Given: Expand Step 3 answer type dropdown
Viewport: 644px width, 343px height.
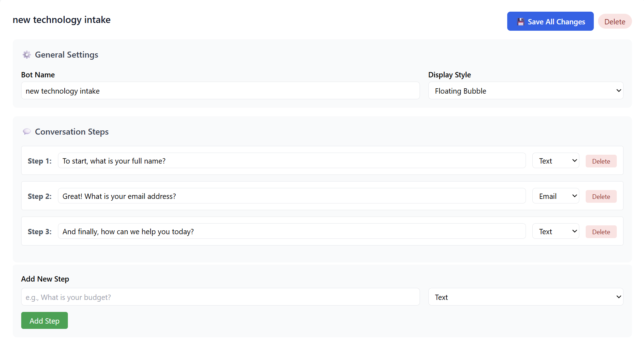Looking at the screenshot, I should [x=555, y=231].
